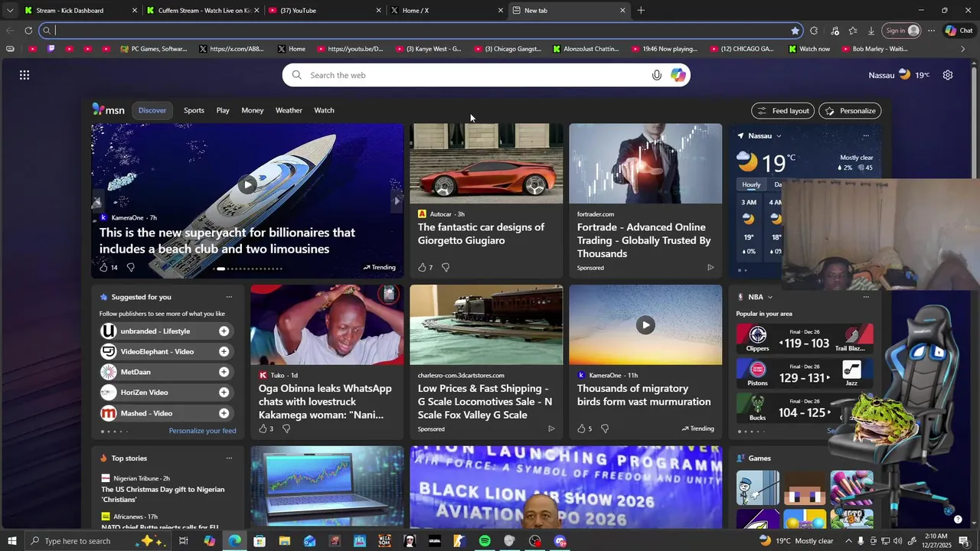The height and width of the screenshot is (551, 980).
Task: Play the superyacht video
Action: [247, 184]
